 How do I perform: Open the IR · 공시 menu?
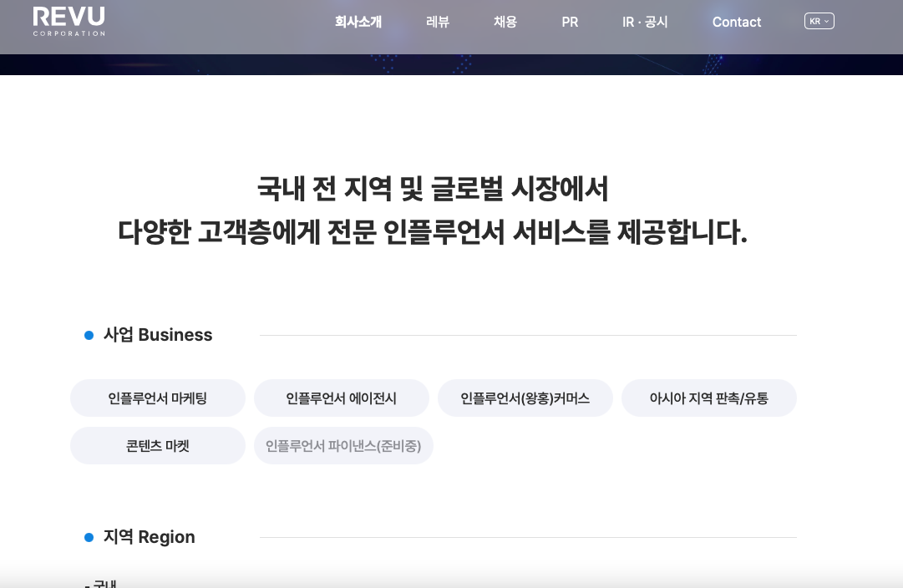click(x=644, y=22)
